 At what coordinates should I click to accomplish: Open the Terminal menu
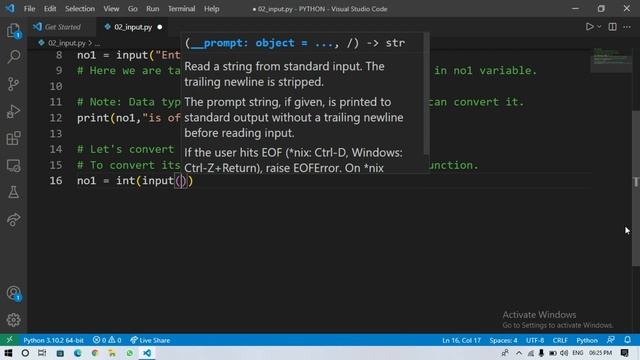click(181, 9)
